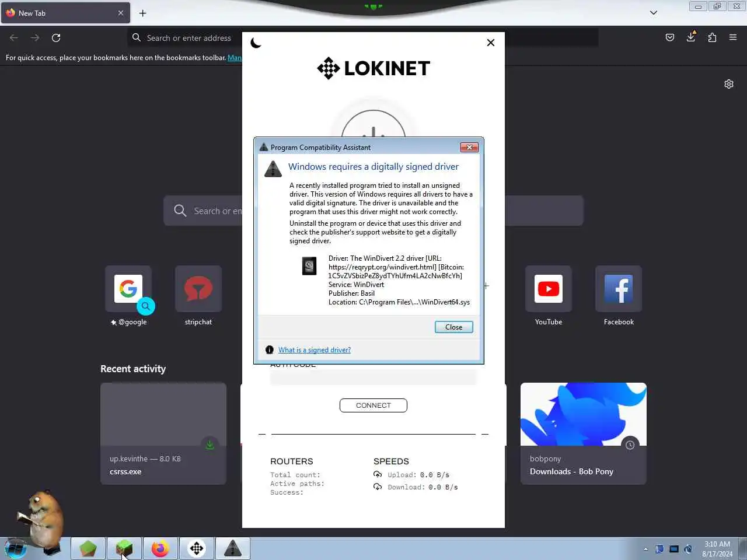Open new tab personalize gear icon

click(729, 84)
